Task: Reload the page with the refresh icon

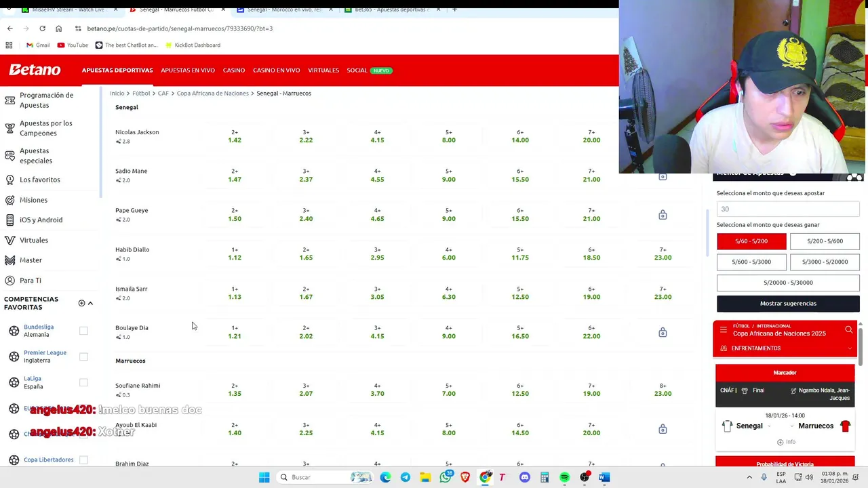Action: click(42, 28)
